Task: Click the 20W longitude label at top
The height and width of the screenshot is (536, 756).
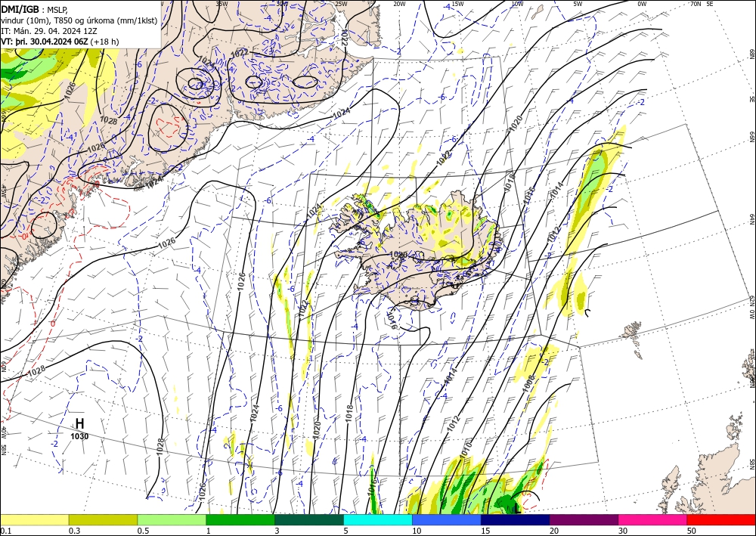Action: coord(399,4)
